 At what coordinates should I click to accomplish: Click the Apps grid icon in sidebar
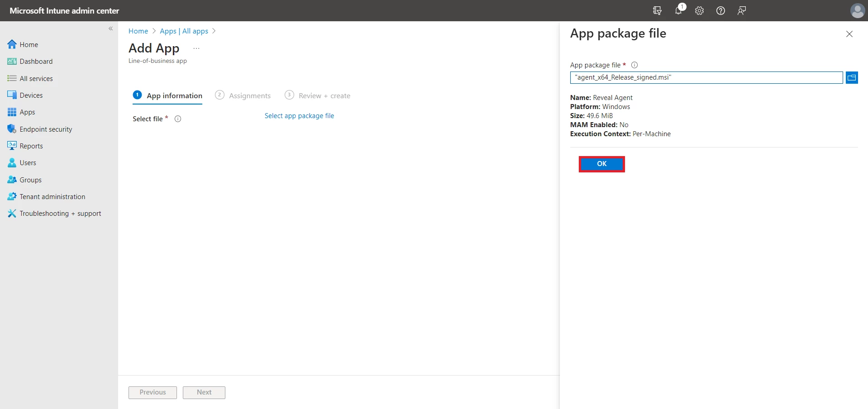[12, 112]
